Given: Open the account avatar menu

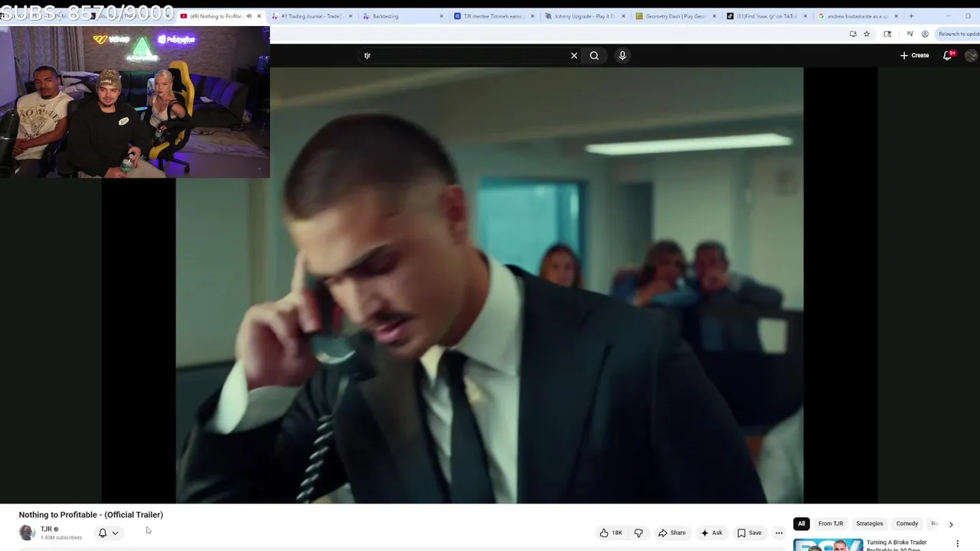Looking at the screenshot, I should tap(971, 55).
